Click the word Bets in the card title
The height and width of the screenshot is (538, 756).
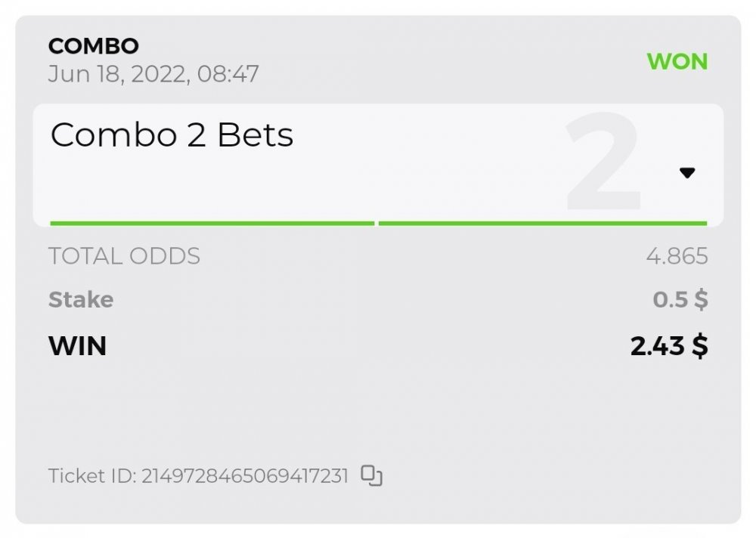[x=255, y=135]
